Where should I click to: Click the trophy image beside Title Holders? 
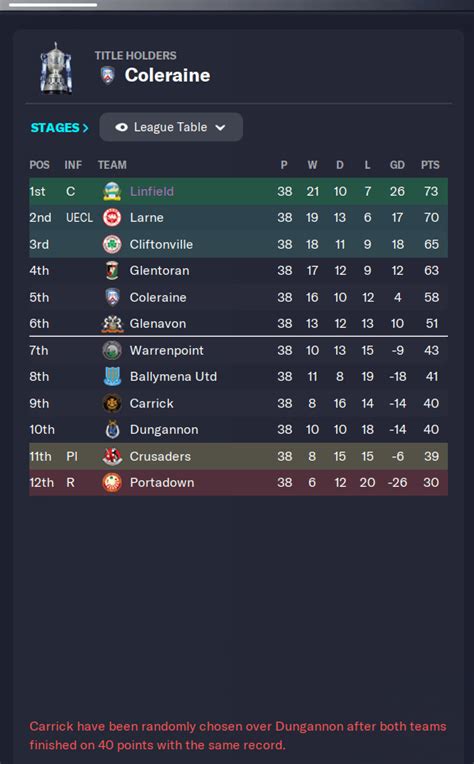pos(56,68)
